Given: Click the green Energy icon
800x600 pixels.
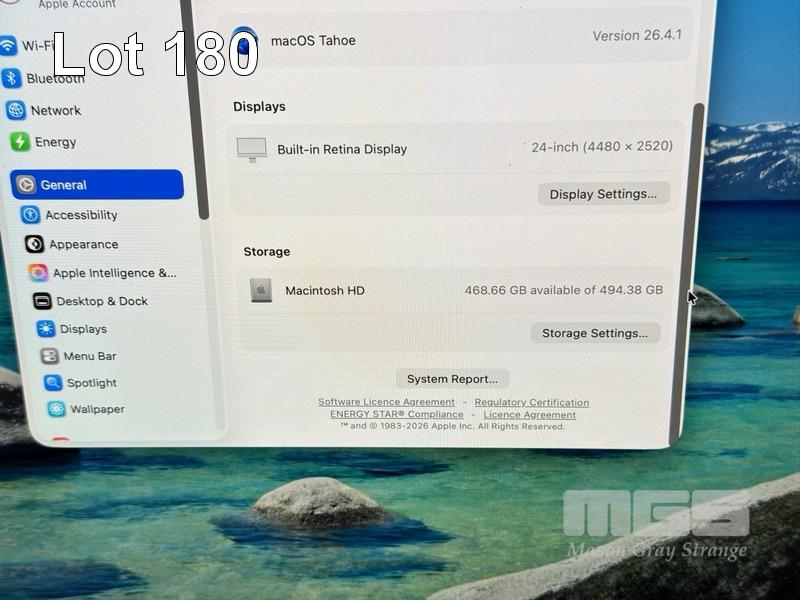Looking at the screenshot, I should pyautogui.click(x=20, y=141).
